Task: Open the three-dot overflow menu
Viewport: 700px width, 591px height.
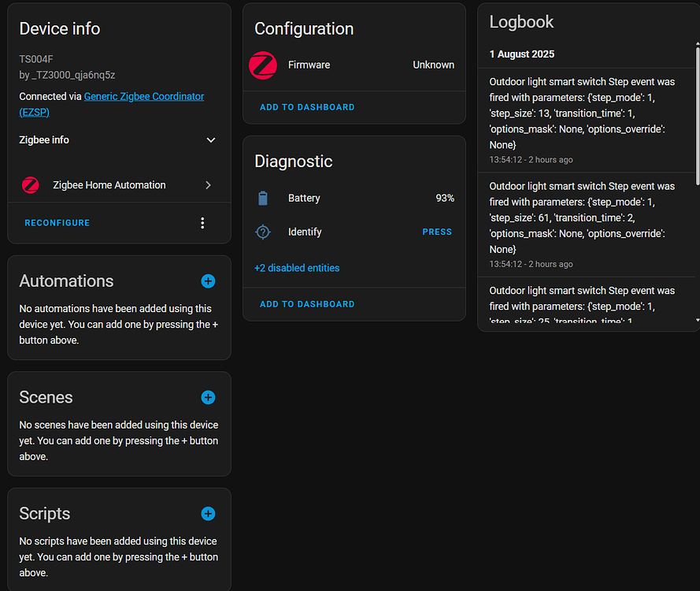Action: 202,222
